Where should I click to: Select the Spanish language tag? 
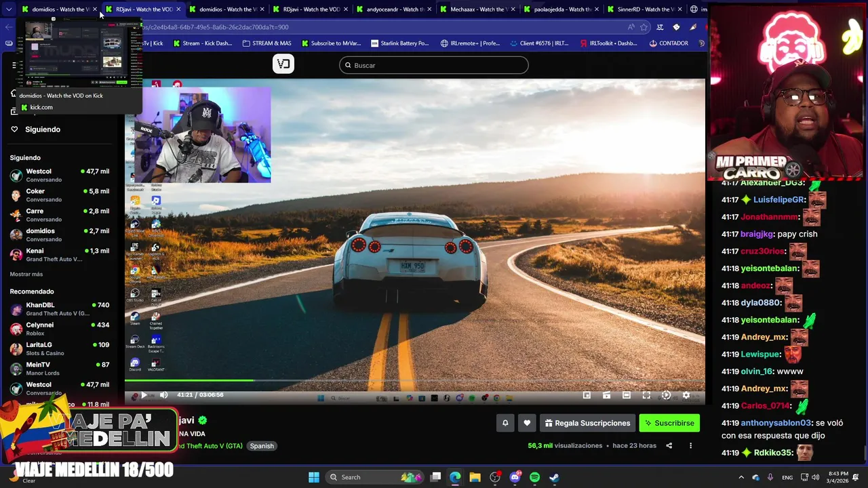click(x=262, y=446)
